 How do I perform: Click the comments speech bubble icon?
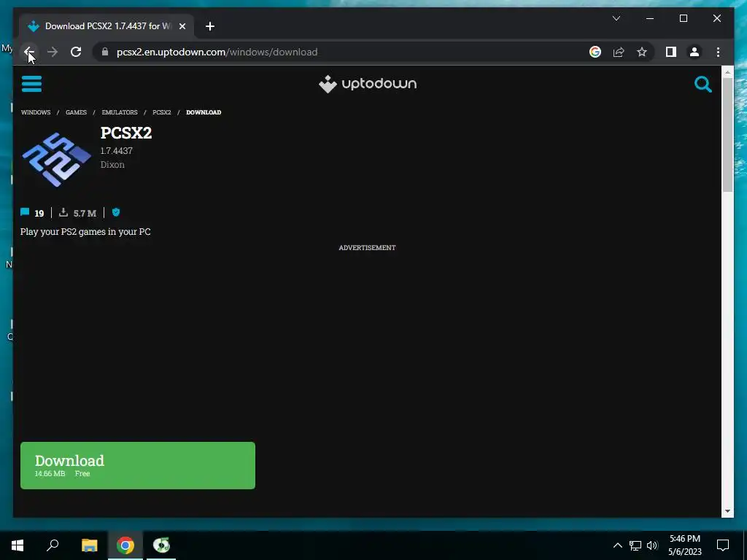coord(25,212)
